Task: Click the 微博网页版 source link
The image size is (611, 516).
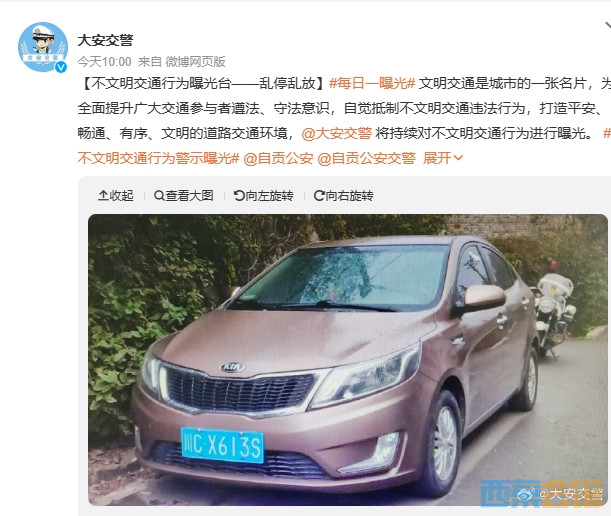Action: 196,62
